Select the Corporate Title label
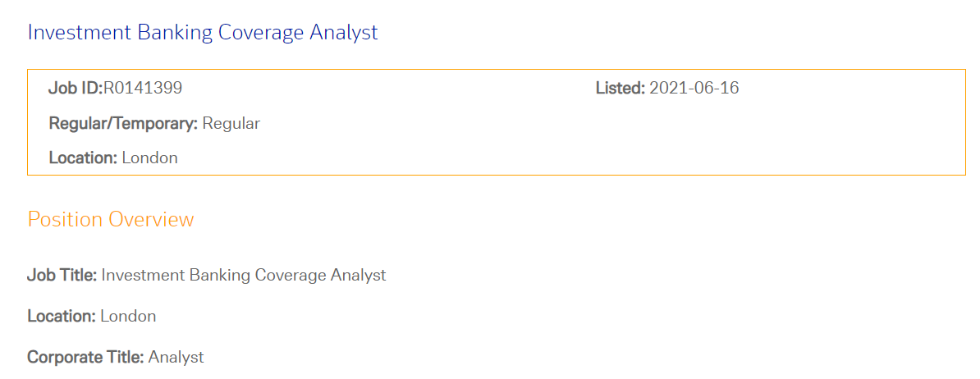This screenshot has height=379, width=980. pyautogui.click(x=85, y=357)
